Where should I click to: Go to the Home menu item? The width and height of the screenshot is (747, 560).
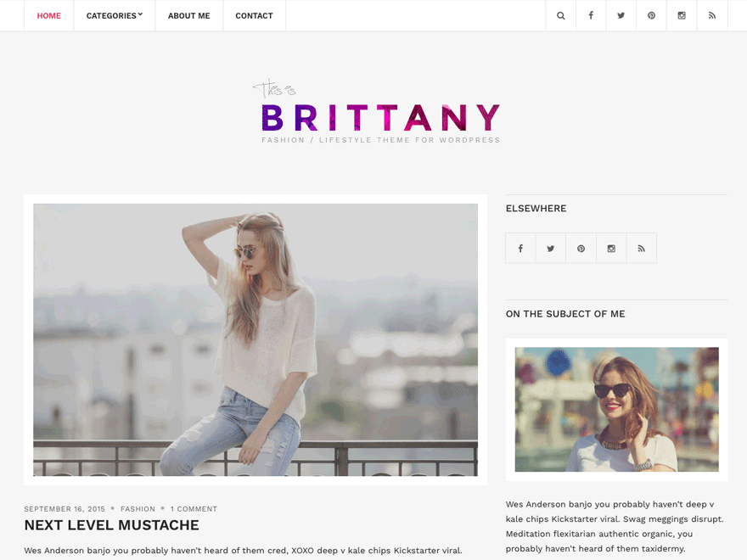49,16
